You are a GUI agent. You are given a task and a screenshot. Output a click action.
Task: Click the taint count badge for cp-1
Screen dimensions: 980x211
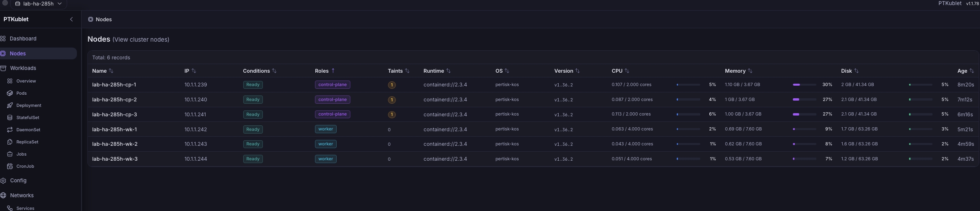point(392,85)
